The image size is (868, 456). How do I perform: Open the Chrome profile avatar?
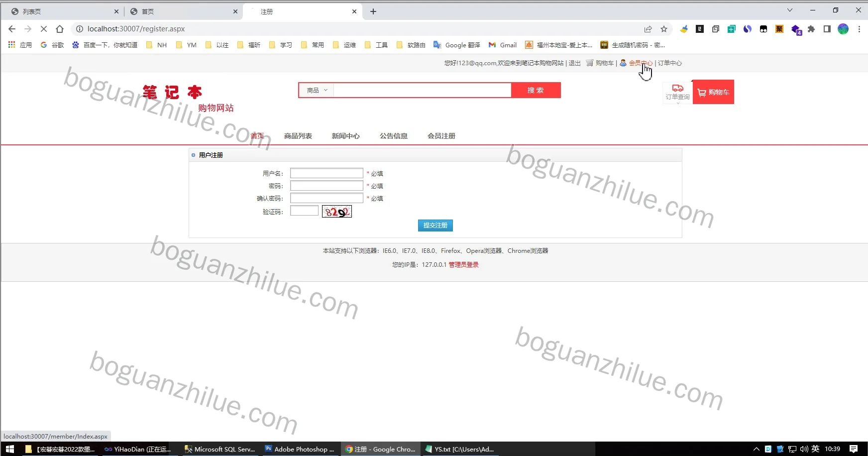(x=843, y=29)
